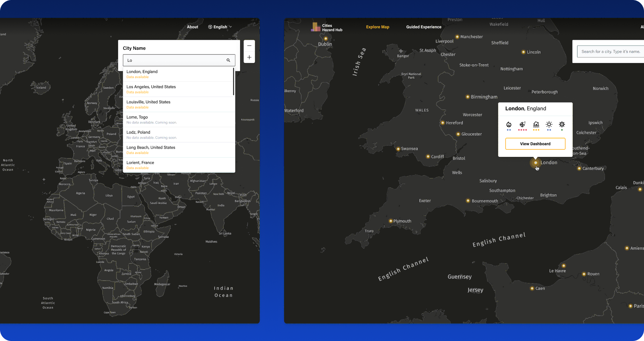
Task: Click the Cardiff city map marker
Action: [428, 157]
